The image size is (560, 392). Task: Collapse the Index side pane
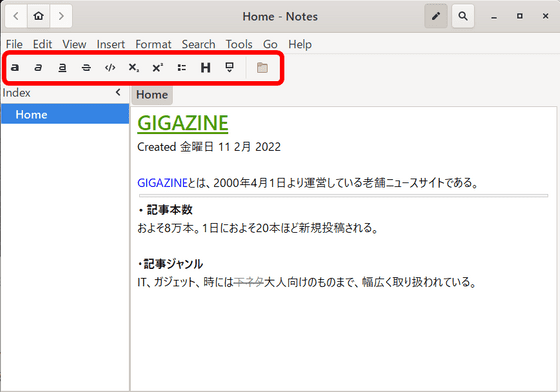[118, 92]
